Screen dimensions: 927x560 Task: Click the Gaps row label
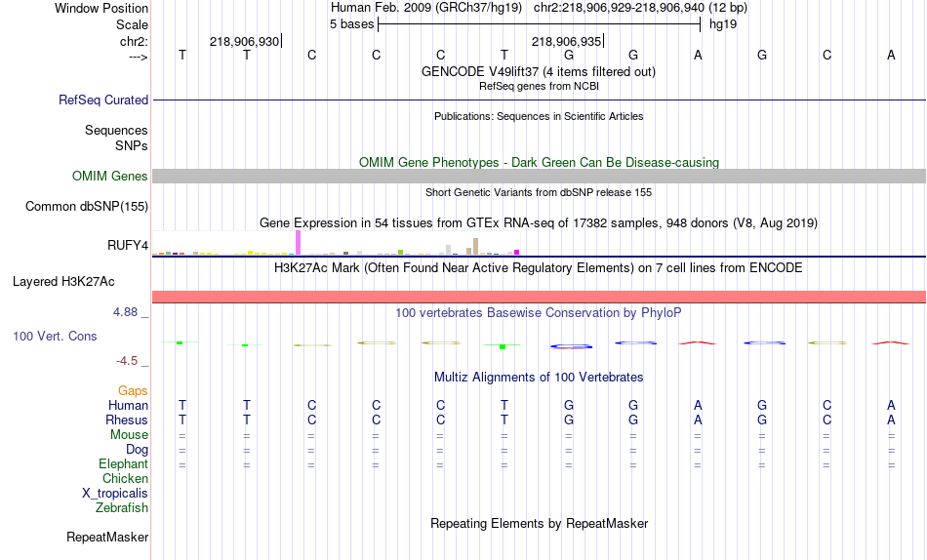[x=133, y=390]
